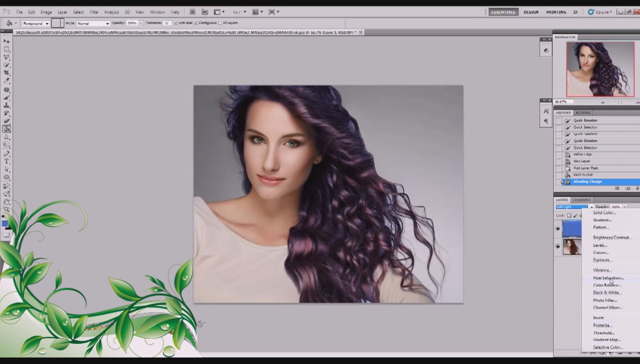Select the Crop tool
Screen dimensions: 640x364
7,73
